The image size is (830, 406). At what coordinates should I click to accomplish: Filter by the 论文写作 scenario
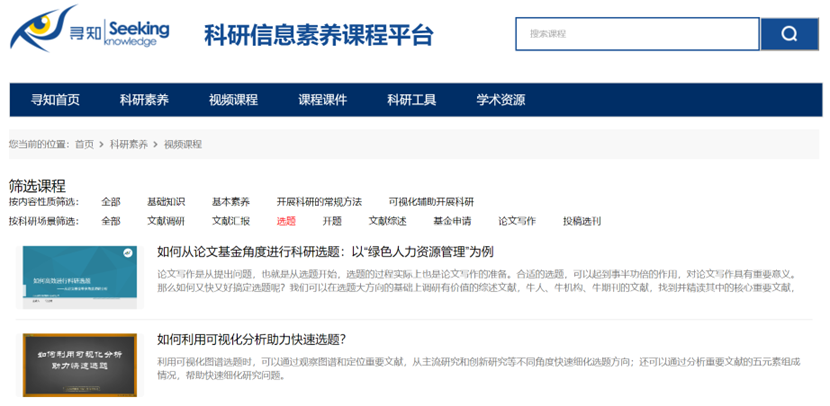coord(517,221)
